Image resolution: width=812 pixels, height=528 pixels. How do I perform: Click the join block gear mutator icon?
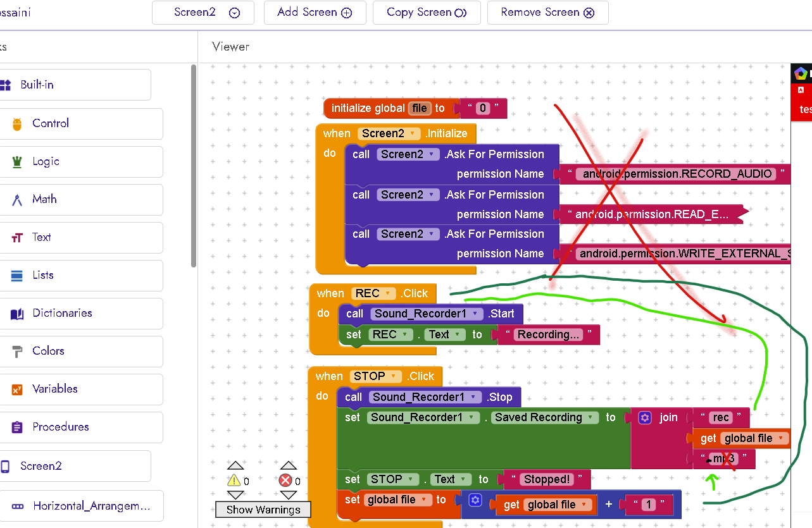pyautogui.click(x=645, y=417)
